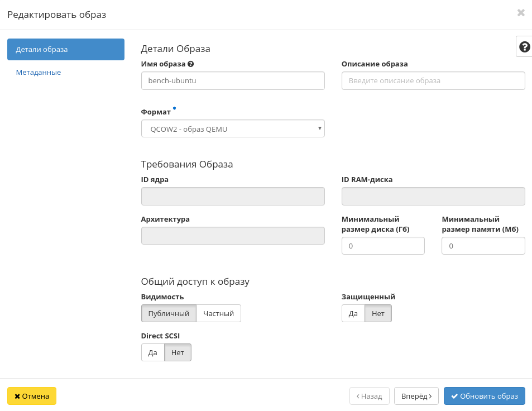Close the Редактировать образ dialog
This screenshot has width=532, height=411.
click(520, 13)
